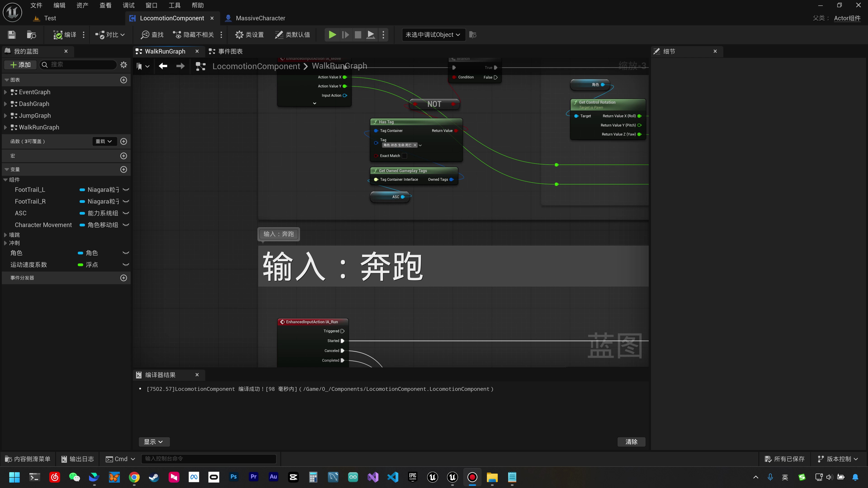
Task: Open the 未选中调试Object debug dropdown
Action: pos(433,35)
